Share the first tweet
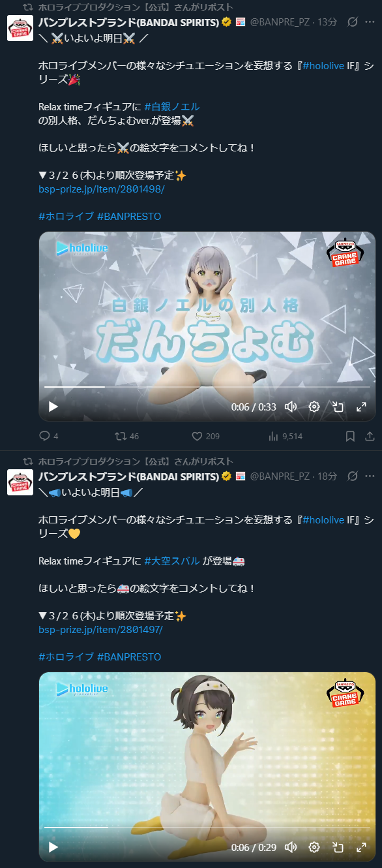382x868 pixels. click(369, 436)
